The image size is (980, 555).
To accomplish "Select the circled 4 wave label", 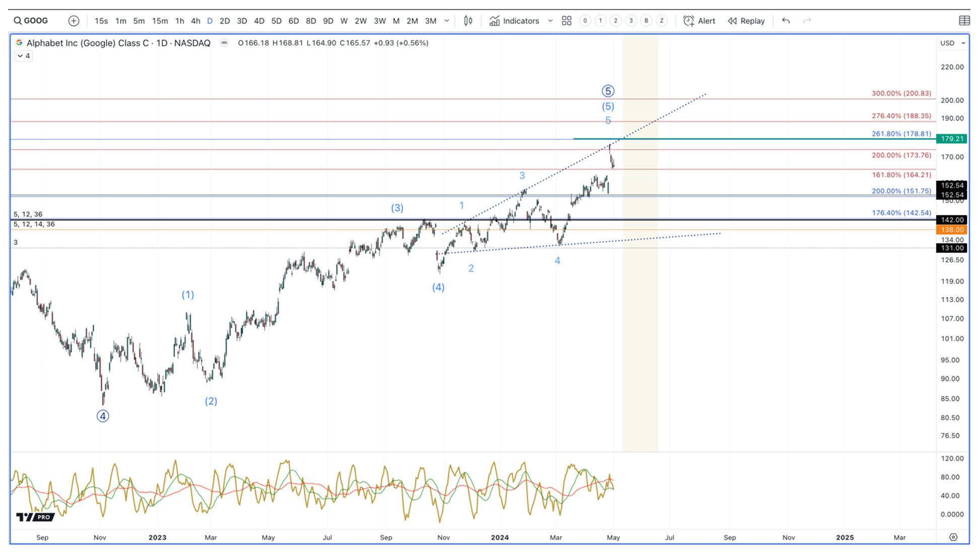I will point(103,416).
